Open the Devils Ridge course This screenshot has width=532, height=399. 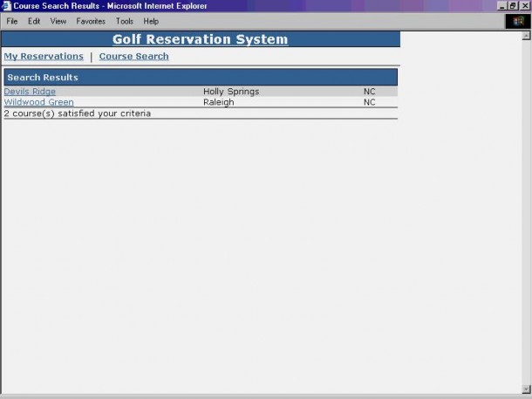click(30, 92)
